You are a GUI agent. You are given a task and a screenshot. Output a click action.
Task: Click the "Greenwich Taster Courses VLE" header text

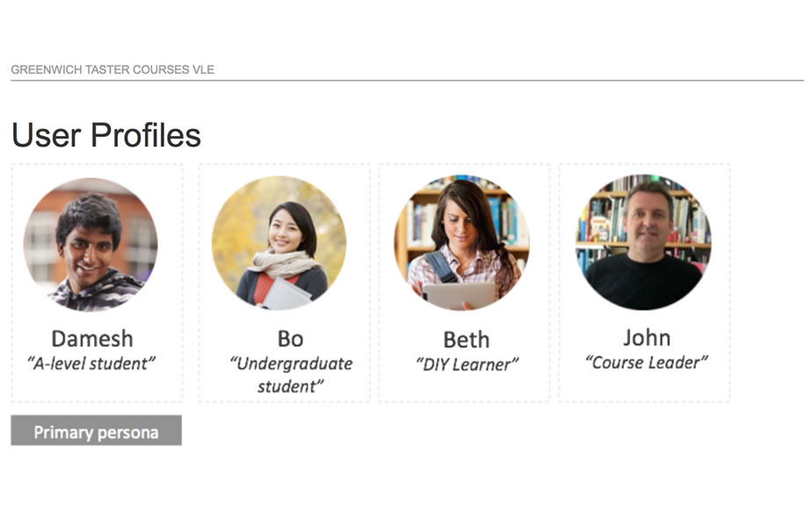pos(112,69)
